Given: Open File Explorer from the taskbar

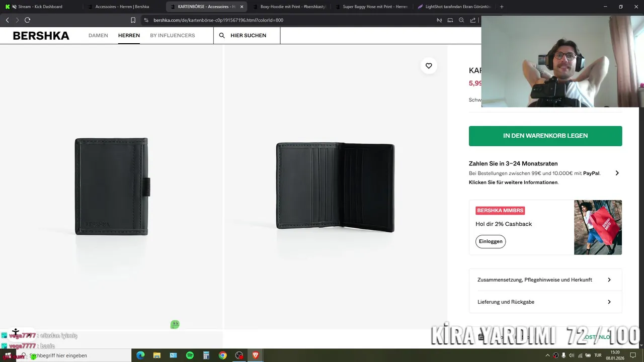Looking at the screenshot, I should (157, 355).
